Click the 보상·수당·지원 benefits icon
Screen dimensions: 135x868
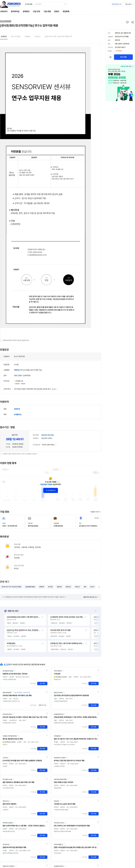pos(7,567)
